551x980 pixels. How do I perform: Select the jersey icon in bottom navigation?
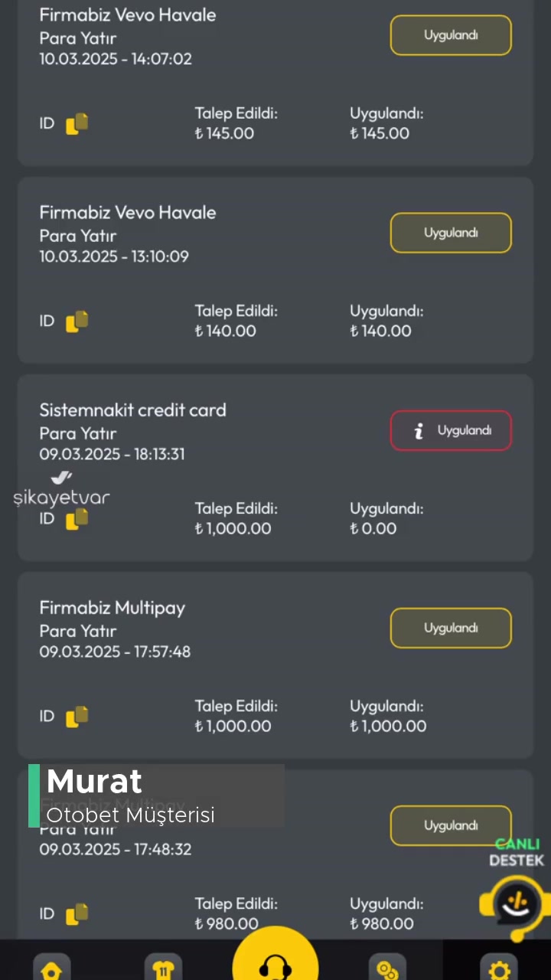pyautogui.click(x=163, y=969)
